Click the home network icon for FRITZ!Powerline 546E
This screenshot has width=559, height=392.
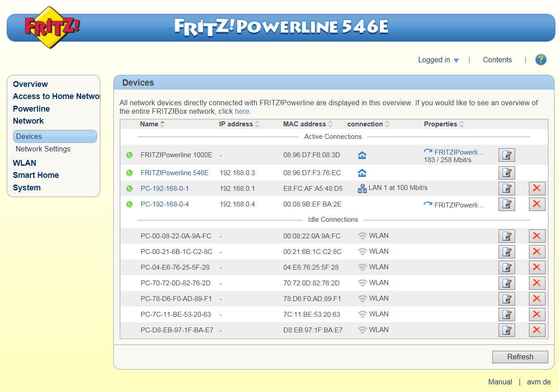click(x=362, y=173)
